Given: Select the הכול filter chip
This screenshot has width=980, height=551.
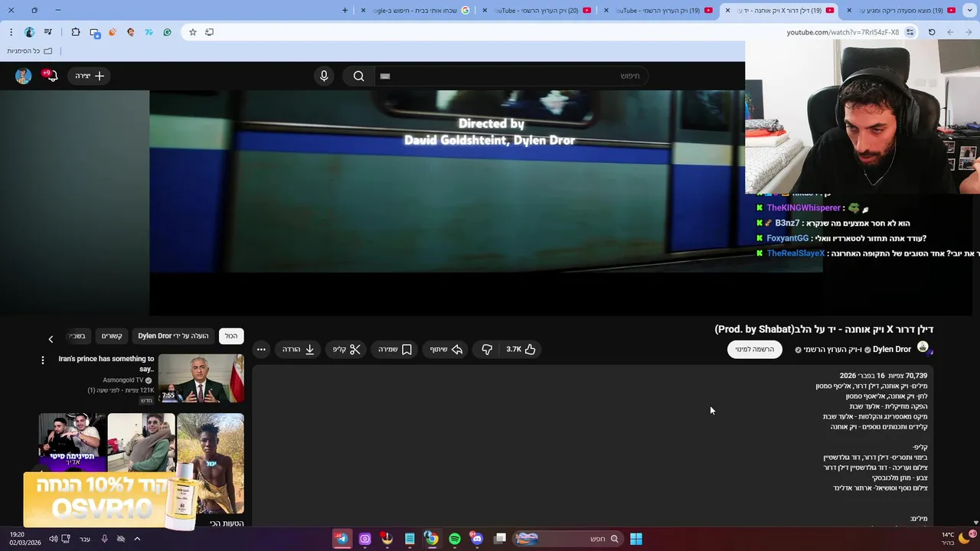Looking at the screenshot, I should pyautogui.click(x=230, y=336).
